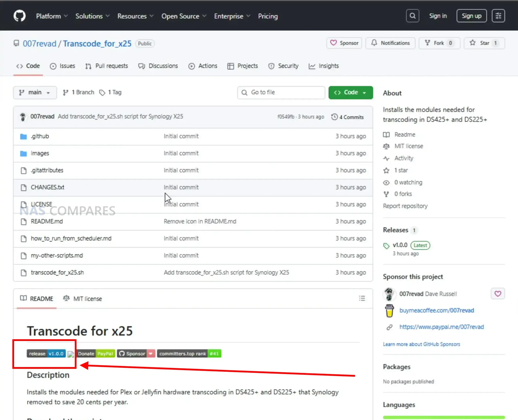518x420 pixels.
Task: Open the .gitattributes file
Action: [47, 170]
